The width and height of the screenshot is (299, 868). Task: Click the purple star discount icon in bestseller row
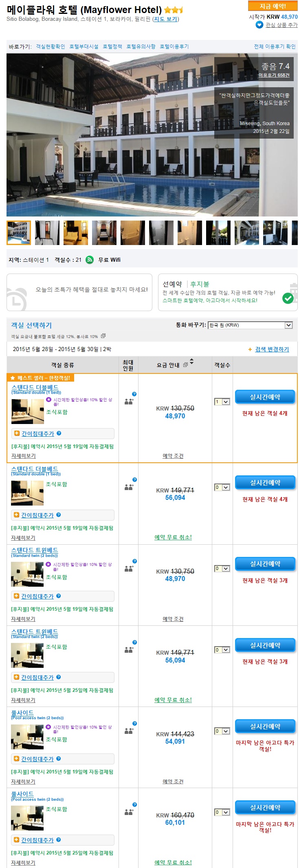[x=48, y=400]
